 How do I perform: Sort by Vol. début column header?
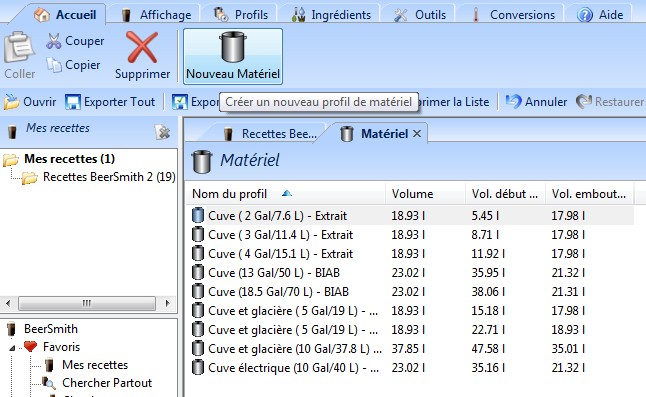(x=506, y=194)
